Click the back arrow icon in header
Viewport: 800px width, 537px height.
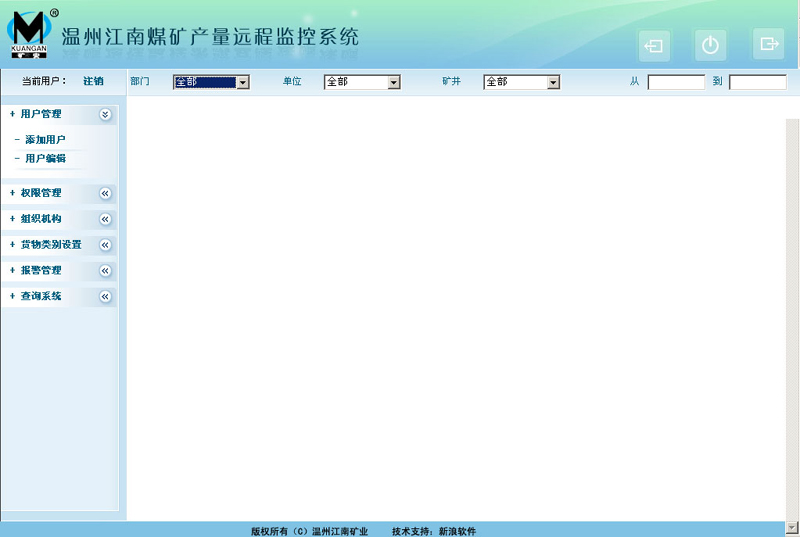[654, 46]
